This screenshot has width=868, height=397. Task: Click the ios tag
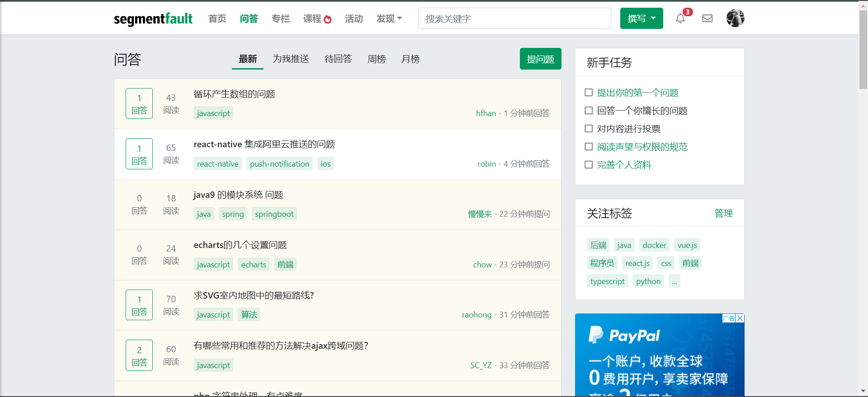click(325, 164)
